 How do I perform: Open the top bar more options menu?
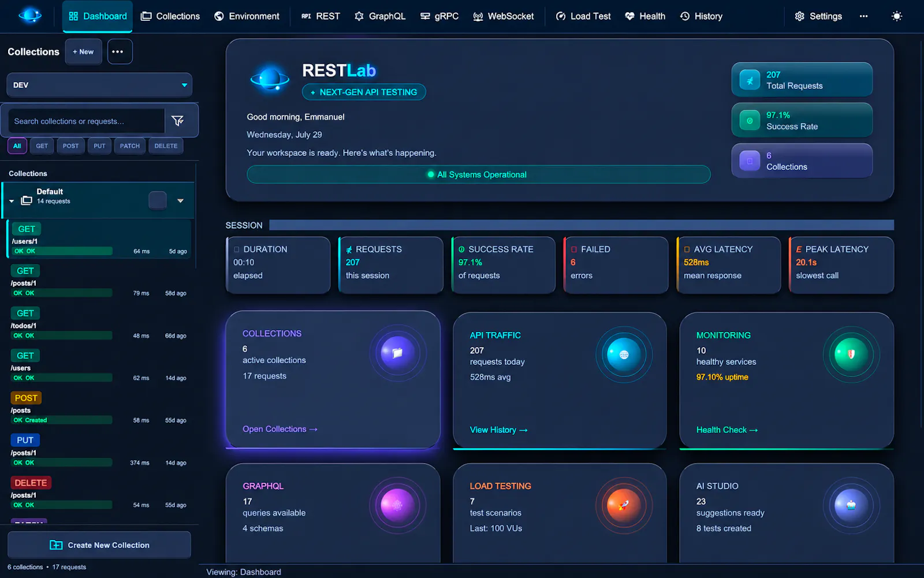tap(863, 16)
